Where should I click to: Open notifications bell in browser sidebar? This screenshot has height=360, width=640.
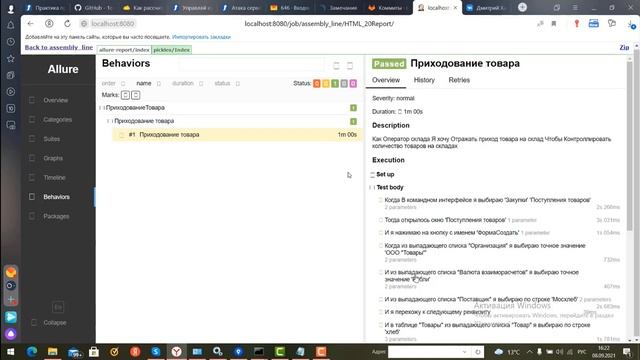point(11,25)
